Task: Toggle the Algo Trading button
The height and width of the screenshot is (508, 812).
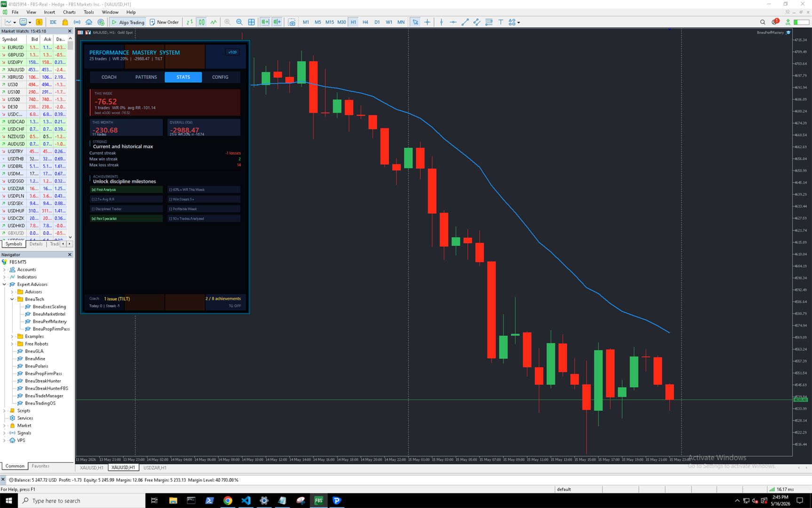Action: (128, 22)
